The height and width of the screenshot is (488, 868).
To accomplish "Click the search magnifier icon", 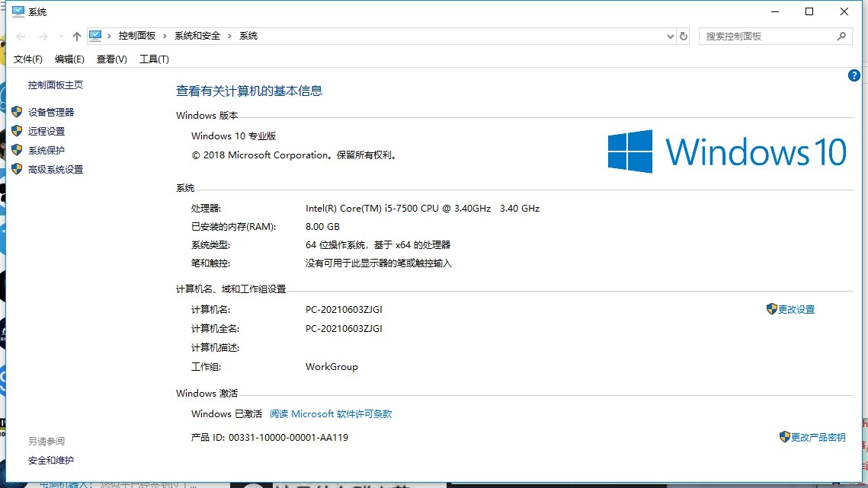I will pos(841,36).
